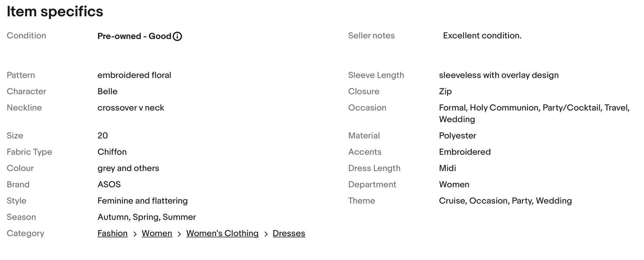Click the chevron before Dresses breadcrumb
The image size is (644, 260).
pyautogui.click(x=266, y=234)
